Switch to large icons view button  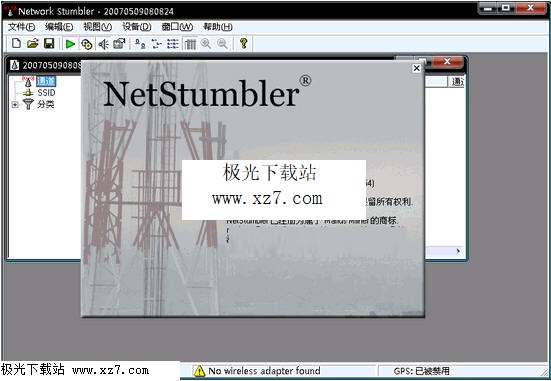[x=140, y=44]
